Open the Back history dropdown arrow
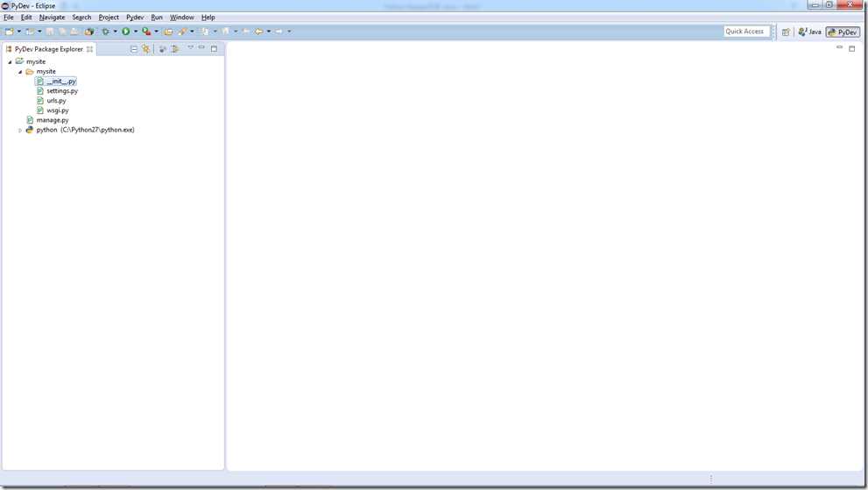This screenshot has width=868, height=490. click(269, 32)
